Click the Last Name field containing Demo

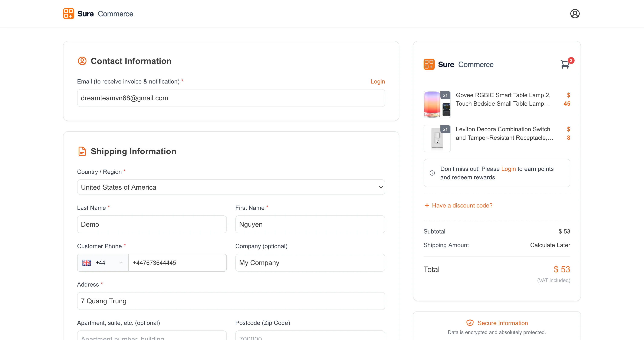152,224
